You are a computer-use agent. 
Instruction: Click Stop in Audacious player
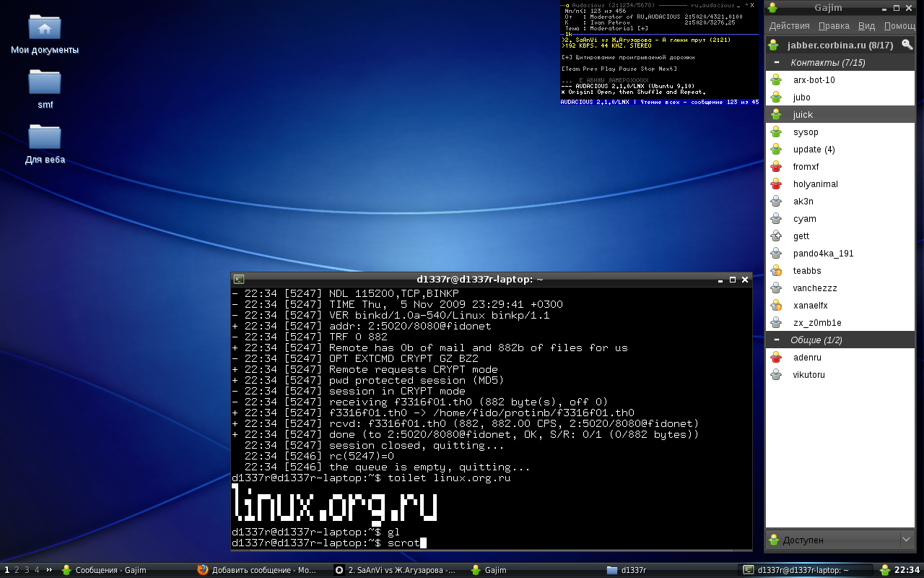coord(649,69)
